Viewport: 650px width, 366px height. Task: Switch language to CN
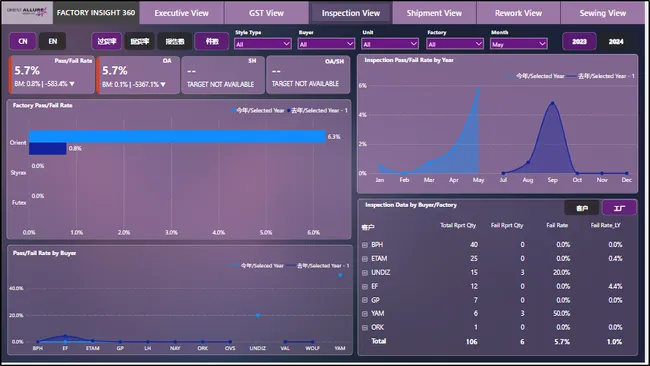point(23,41)
